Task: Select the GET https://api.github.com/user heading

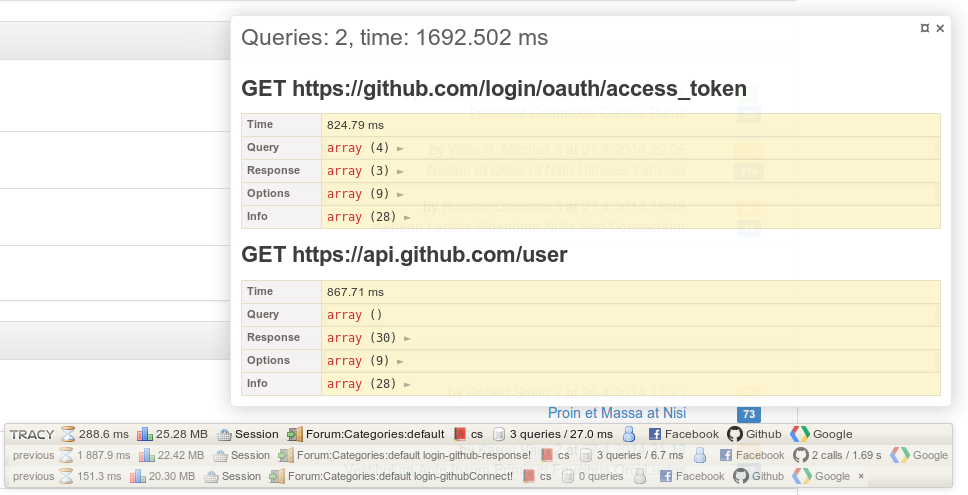Action: tap(404, 255)
